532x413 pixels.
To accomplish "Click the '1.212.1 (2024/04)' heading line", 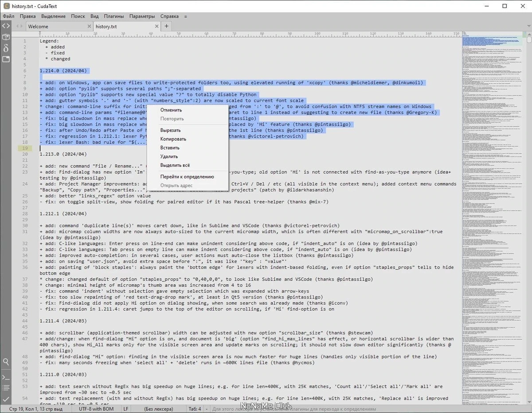I will pyautogui.click(x=63, y=214).
